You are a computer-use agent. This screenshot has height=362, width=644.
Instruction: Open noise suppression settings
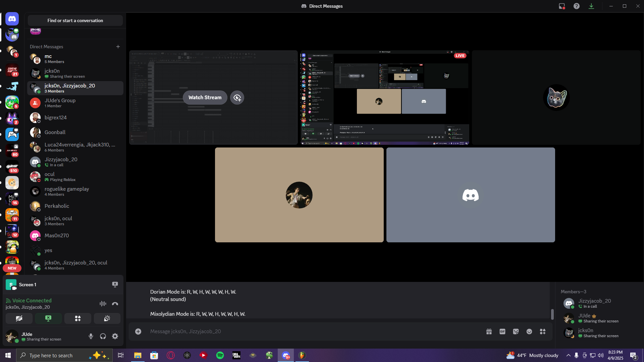pos(103,304)
